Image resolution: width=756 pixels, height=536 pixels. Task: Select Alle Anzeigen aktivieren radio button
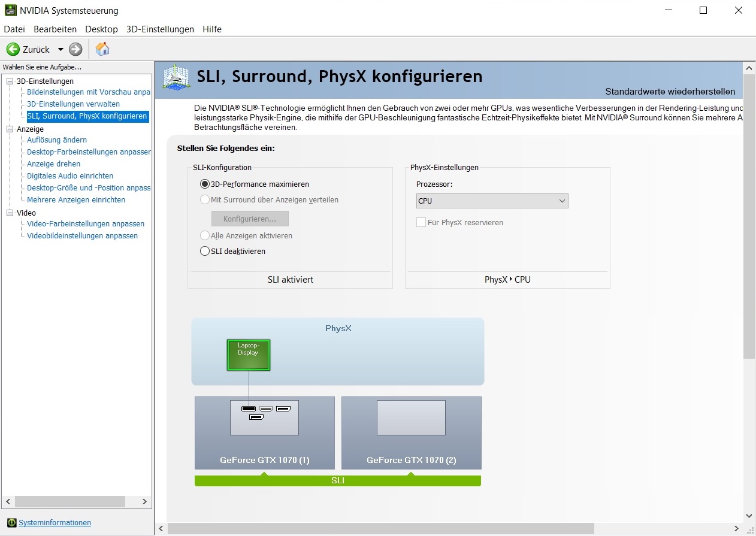(205, 236)
